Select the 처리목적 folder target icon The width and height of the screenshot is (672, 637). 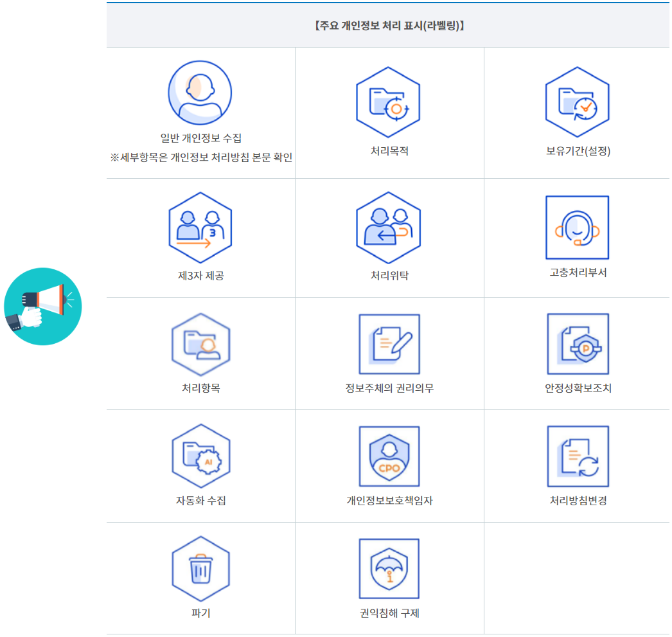pos(388,102)
